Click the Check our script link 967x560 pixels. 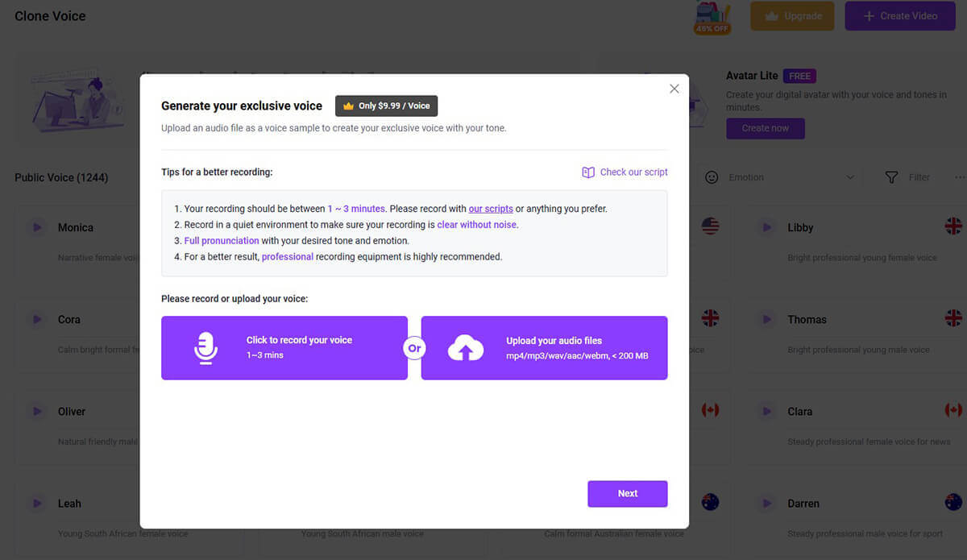coord(633,172)
